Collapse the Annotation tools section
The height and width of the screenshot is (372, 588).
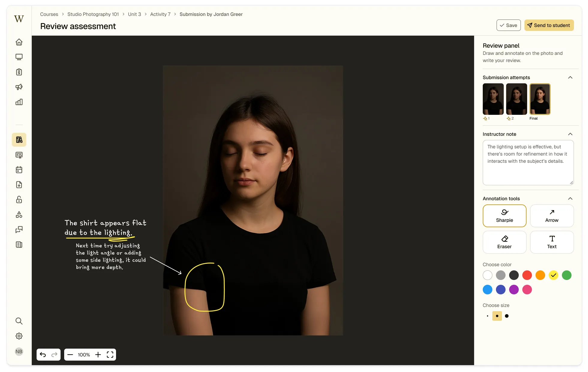pyautogui.click(x=570, y=198)
